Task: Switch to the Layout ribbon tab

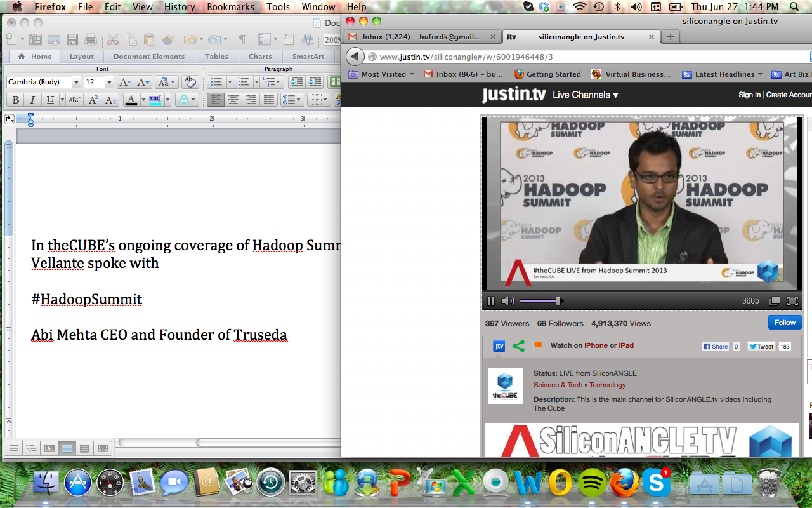Action: click(x=82, y=57)
